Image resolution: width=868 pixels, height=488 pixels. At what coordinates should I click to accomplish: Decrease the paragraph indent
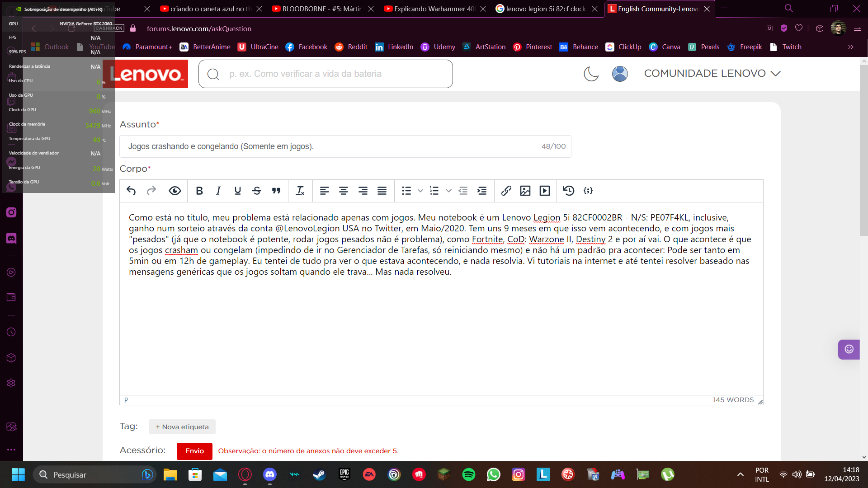click(x=463, y=191)
